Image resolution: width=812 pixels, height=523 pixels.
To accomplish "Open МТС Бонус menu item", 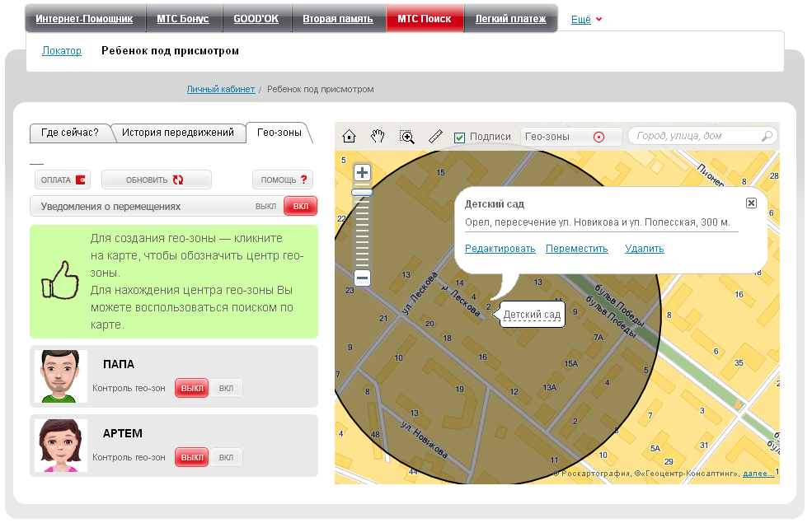I will tap(183, 19).
